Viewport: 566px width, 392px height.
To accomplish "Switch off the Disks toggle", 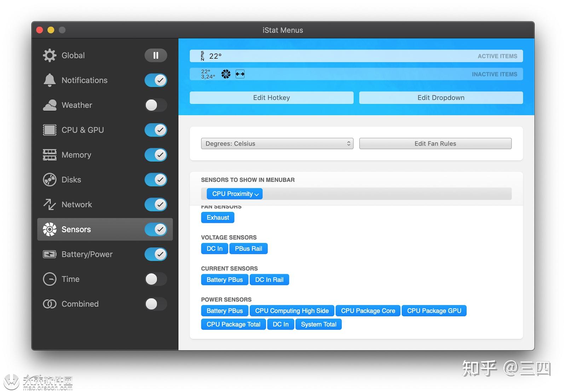I will click(156, 180).
